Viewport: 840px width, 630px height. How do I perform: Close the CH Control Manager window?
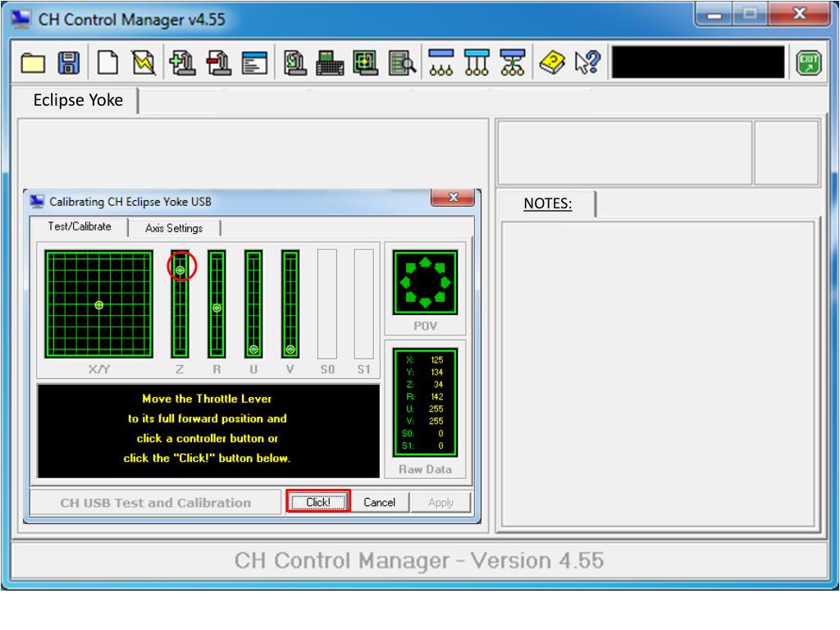pyautogui.click(x=800, y=14)
